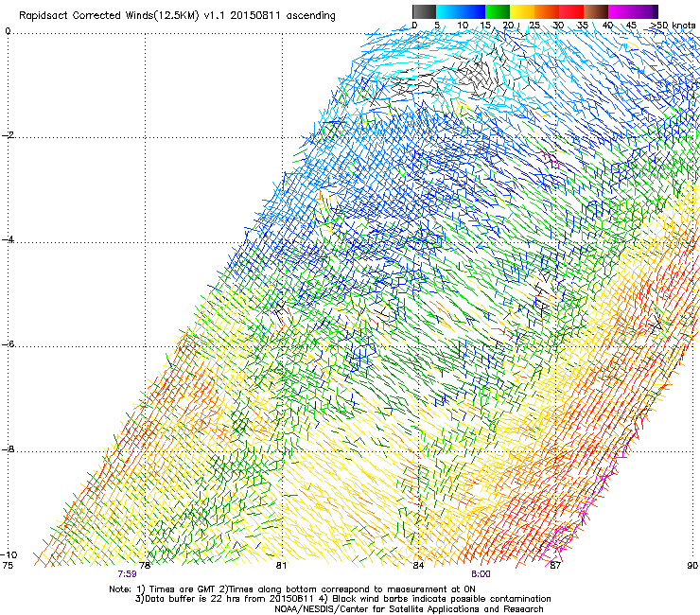Click the gray 0-5 knots legend segment
The height and width of the screenshot is (615, 700).
click(x=424, y=11)
